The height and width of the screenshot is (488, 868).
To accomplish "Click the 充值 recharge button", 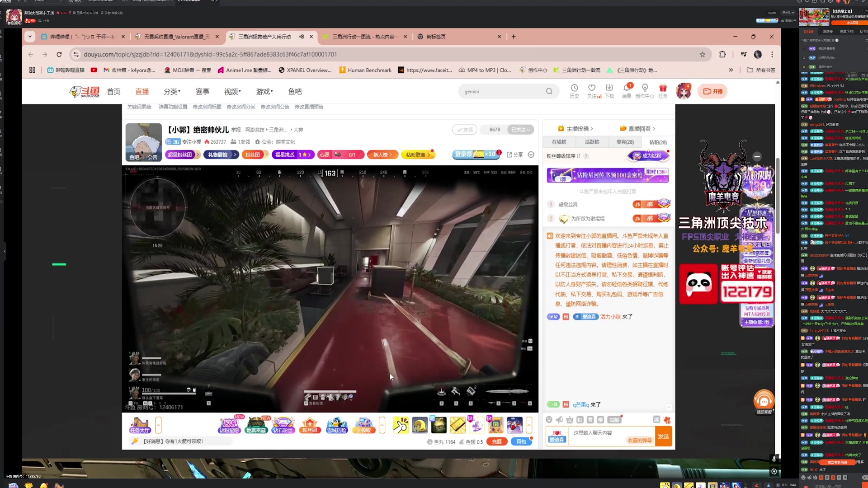I will (497, 441).
